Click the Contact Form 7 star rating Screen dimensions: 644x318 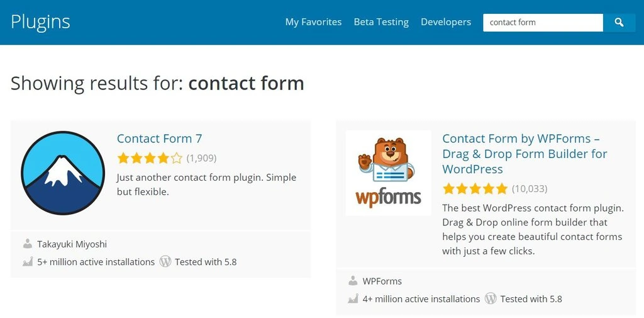150,158
